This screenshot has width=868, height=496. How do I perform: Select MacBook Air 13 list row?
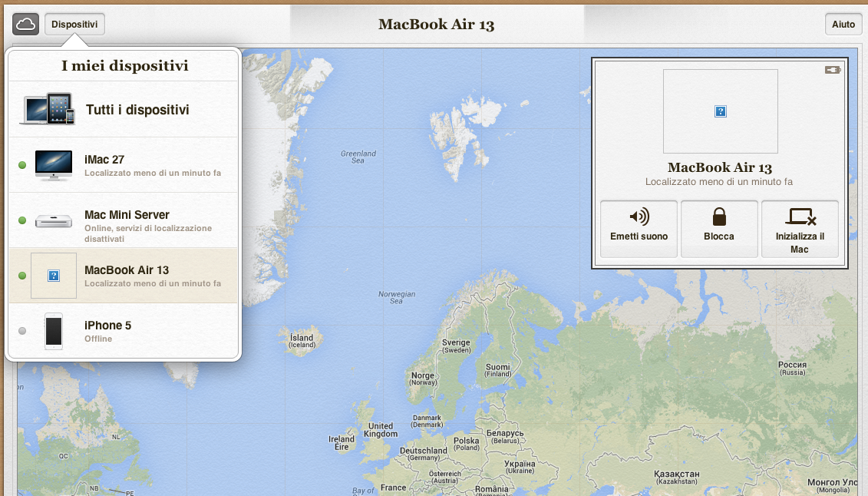pyautogui.click(x=124, y=276)
